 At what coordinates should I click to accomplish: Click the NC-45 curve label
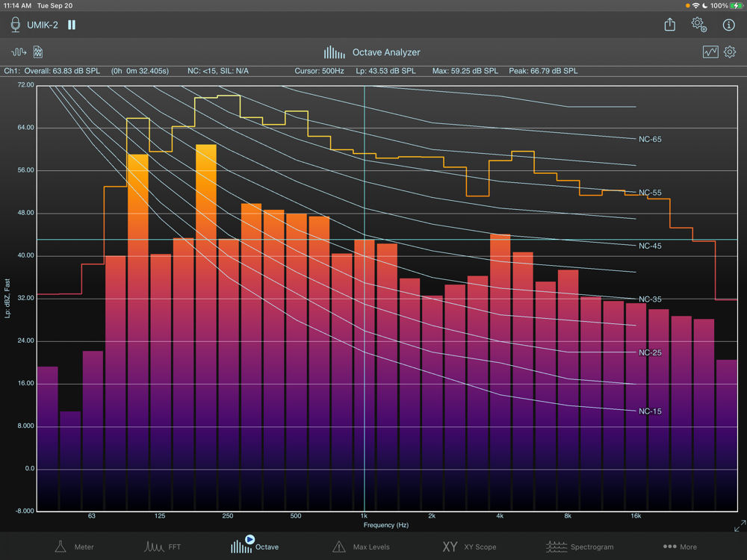(x=649, y=246)
